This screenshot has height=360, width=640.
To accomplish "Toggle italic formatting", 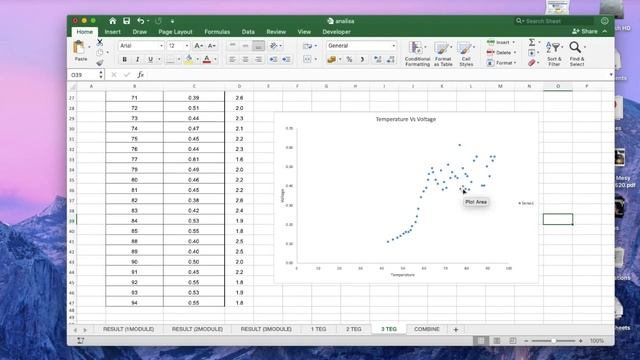I will pos(138,60).
